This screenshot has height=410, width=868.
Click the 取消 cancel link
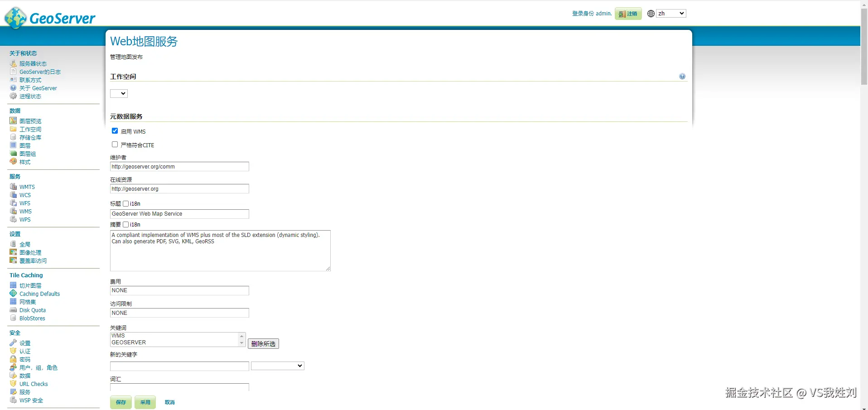[169, 402]
